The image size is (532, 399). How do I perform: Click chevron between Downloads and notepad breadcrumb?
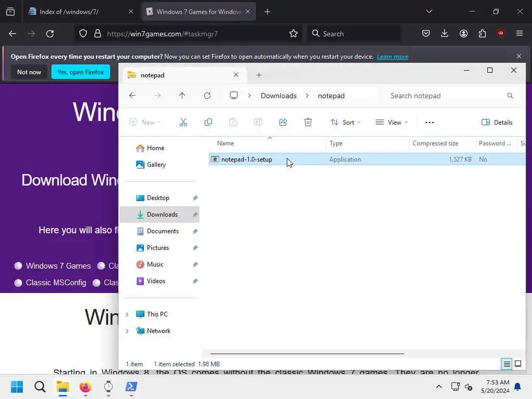tap(307, 96)
